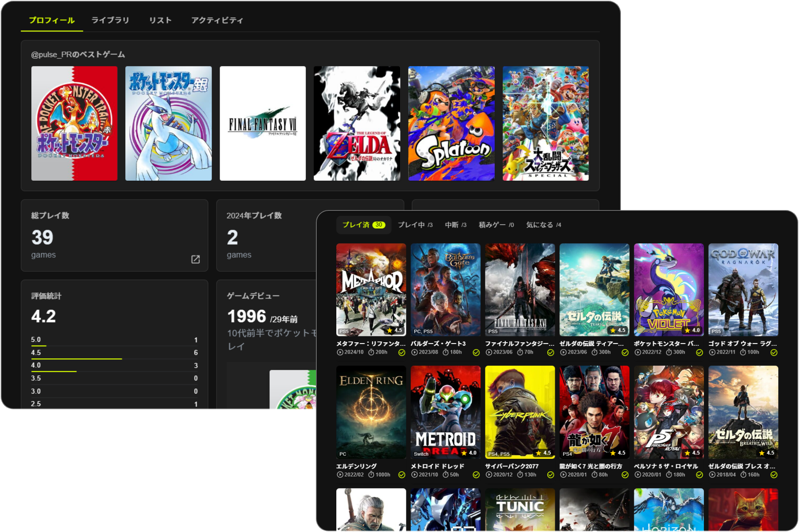Click the 4.5 star badge on Cyberpunk cover
This screenshot has width=799, height=532.
coord(543,453)
